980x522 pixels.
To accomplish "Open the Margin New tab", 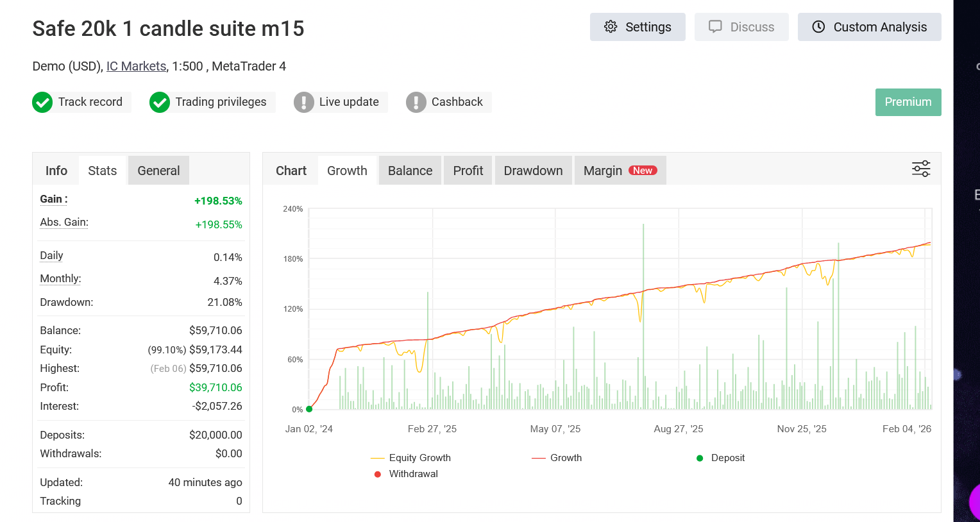I will (x=620, y=171).
